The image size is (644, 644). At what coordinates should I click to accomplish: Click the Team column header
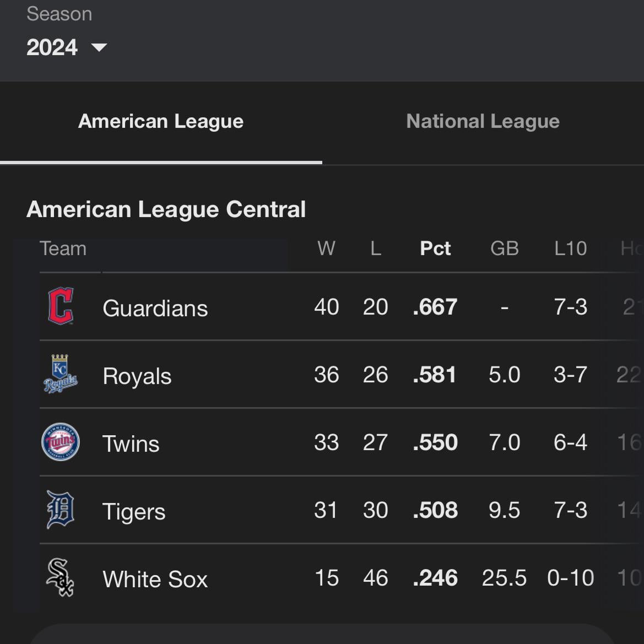[63, 248]
